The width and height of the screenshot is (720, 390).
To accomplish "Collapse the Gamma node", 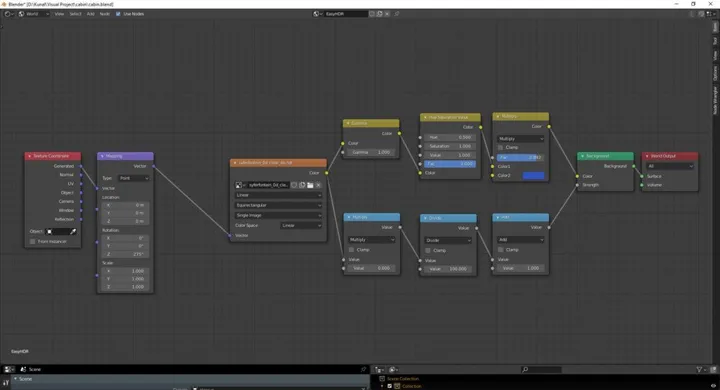I will tap(348, 123).
